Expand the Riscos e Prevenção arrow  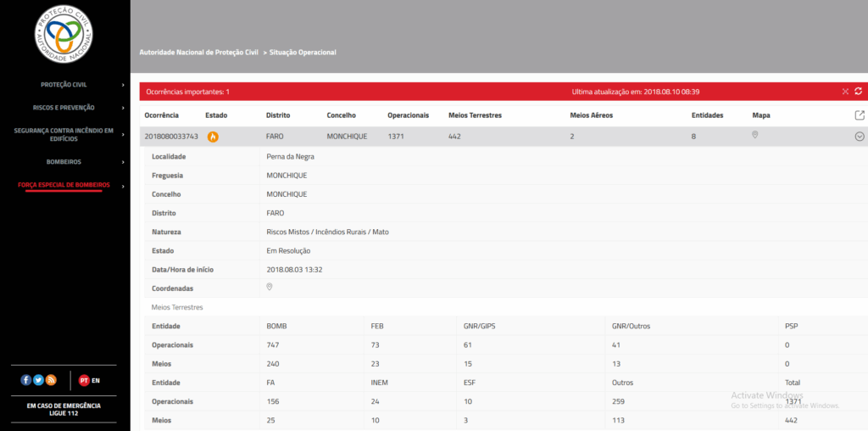(123, 108)
